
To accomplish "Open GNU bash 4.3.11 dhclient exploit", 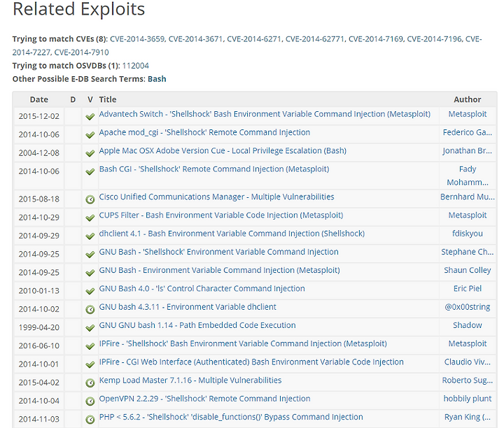I will [188, 306].
